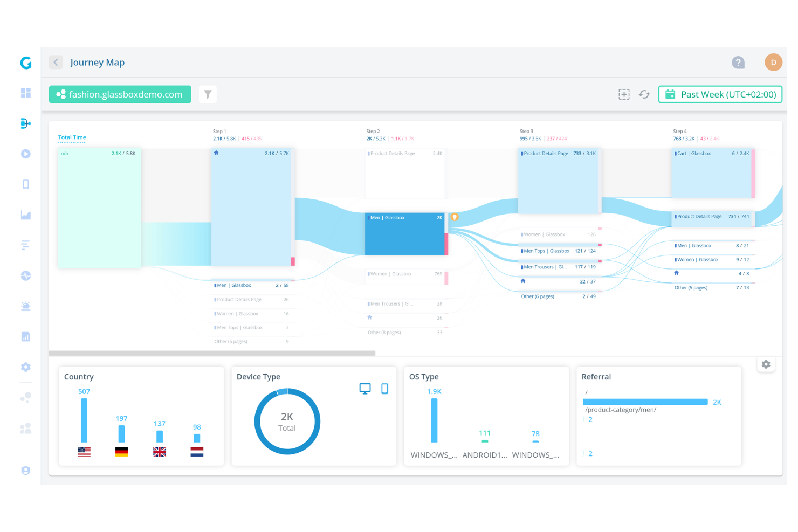Select the Men | Glassbox node in Step 2
Viewport: 798px width, 532px height.
click(404, 234)
